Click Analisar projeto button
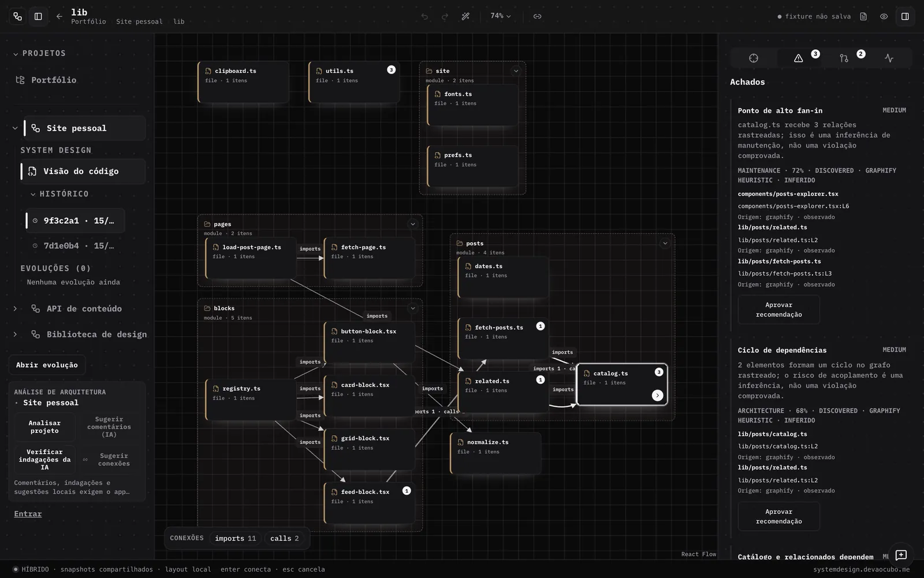The height and width of the screenshot is (578, 924). (x=44, y=427)
